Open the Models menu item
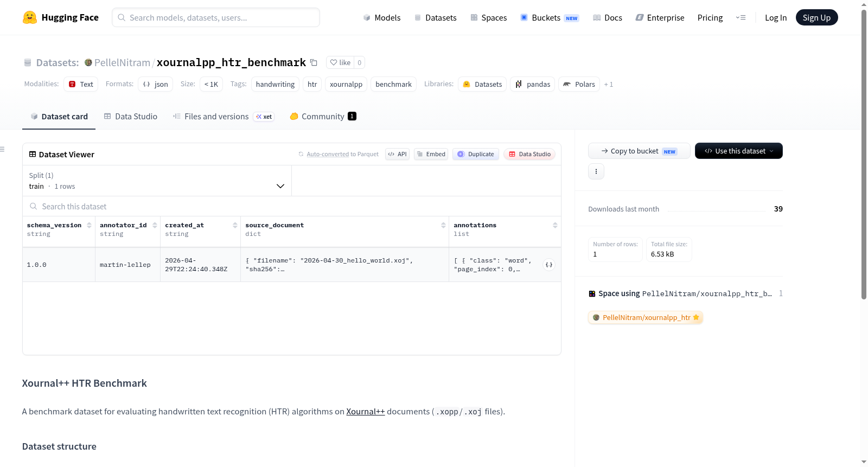Screen dimensions: 868x467 pyautogui.click(x=382, y=17)
